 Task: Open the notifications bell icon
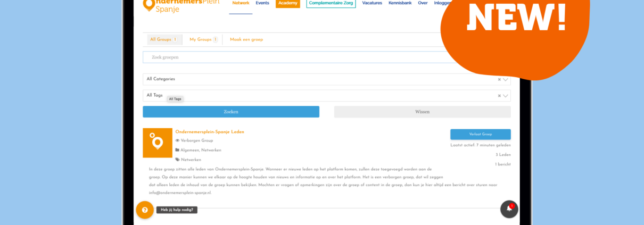pos(509,209)
